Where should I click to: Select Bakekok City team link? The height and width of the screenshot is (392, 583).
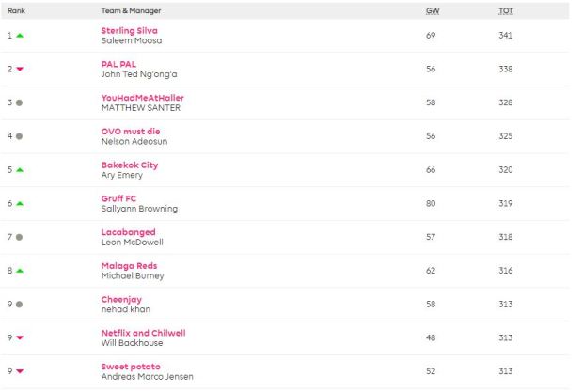coord(130,165)
